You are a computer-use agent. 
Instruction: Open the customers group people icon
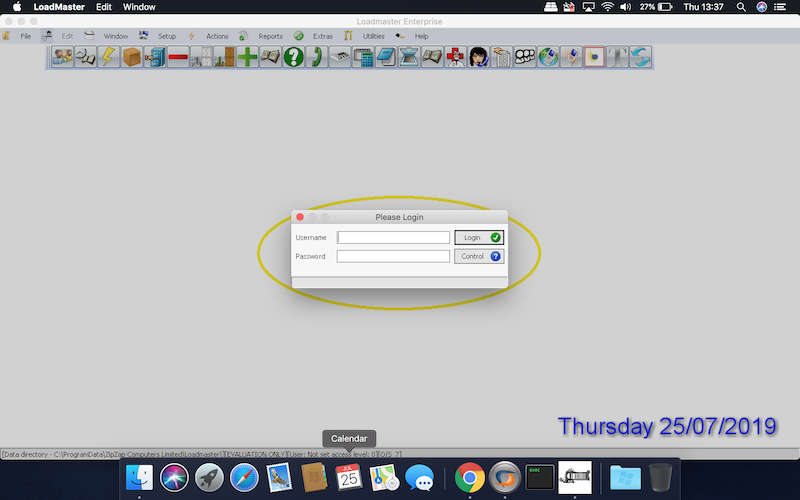[x=62, y=57]
